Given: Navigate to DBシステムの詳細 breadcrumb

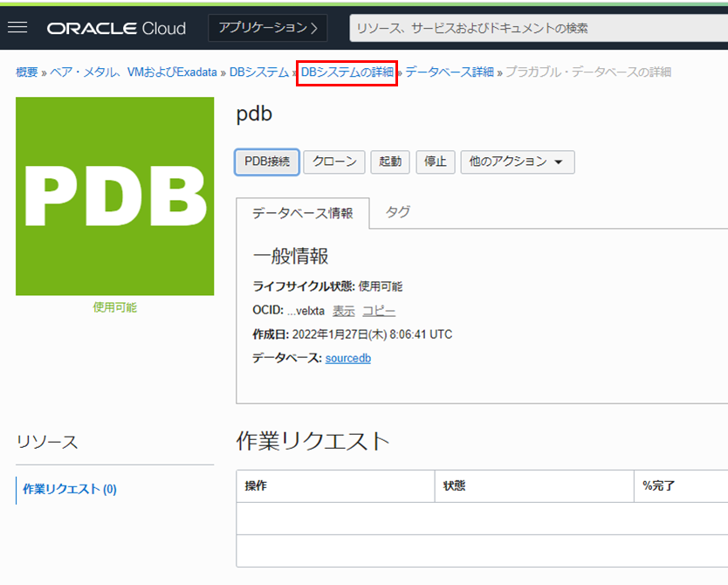Looking at the screenshot, I should pyautogui.click(x=347, y=72).
